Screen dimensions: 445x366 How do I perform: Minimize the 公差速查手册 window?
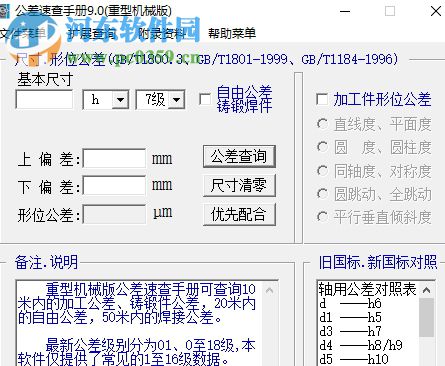tap(345, 11)
